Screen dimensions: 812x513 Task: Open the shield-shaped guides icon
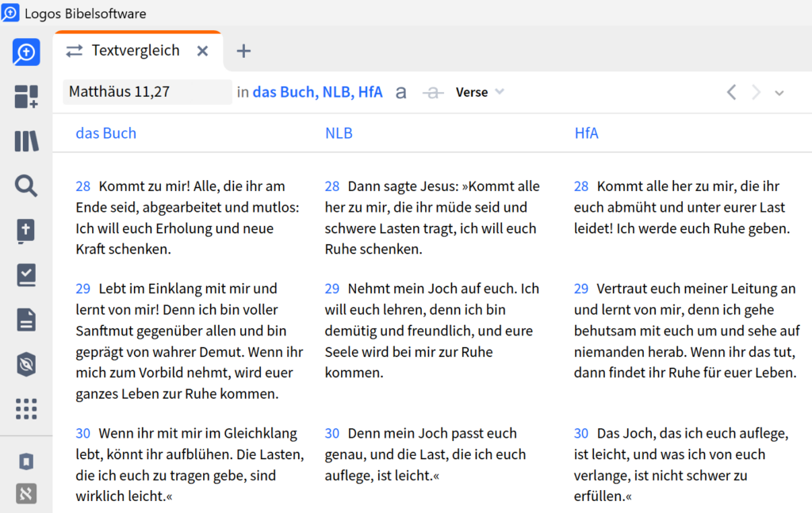[x=26, y=365]
